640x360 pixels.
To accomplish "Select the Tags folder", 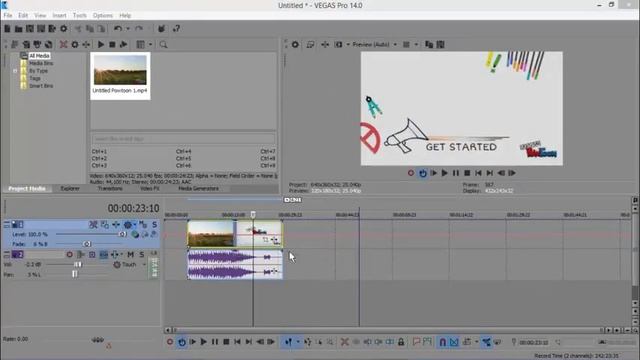I will point(35,78).
